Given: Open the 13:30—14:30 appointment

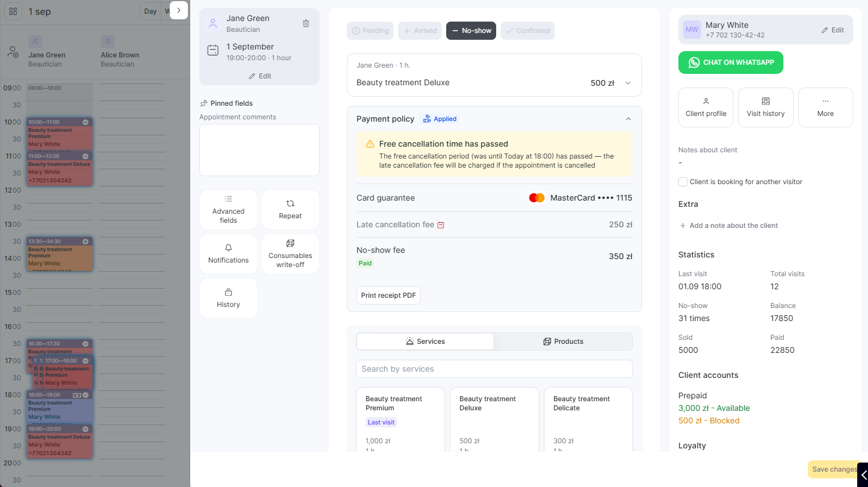Looking at the screenshot, I should pos(60,254).
